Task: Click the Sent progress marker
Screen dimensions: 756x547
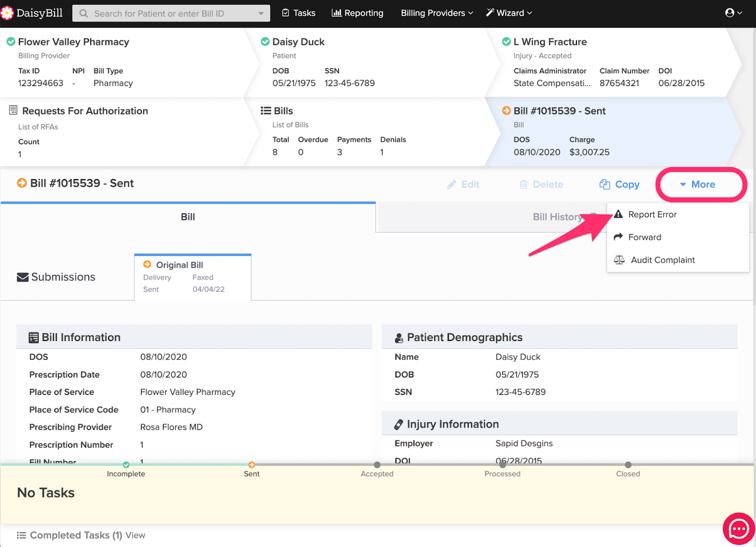Action: 252,465
